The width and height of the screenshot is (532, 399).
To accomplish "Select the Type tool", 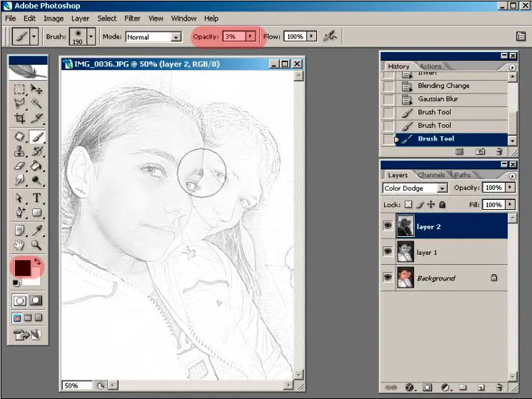I will (x=36, y=198).
